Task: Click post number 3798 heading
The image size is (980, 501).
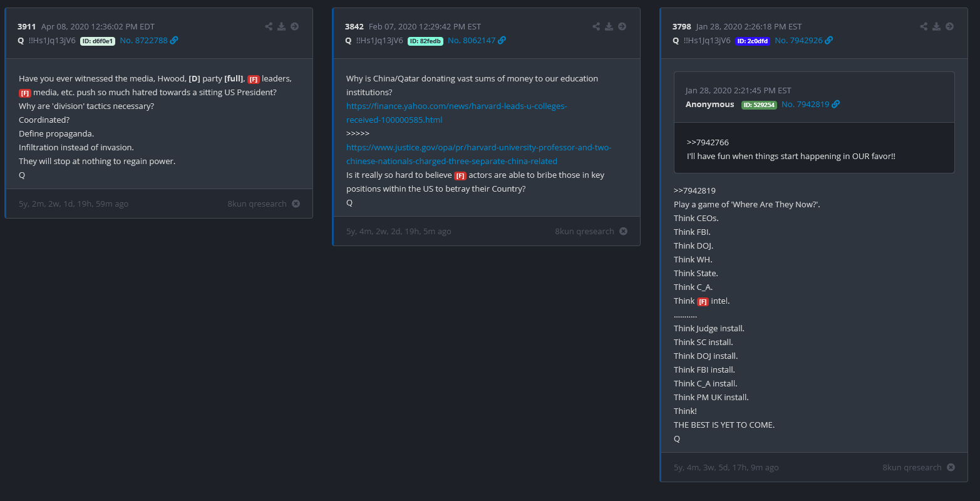Action: pos(682,26)
